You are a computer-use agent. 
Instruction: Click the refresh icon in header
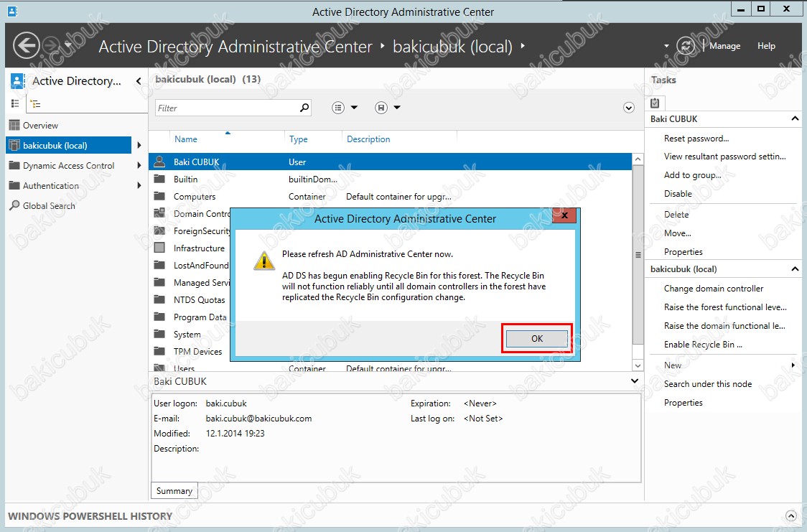pyautogui.click(x=686, y=45)
